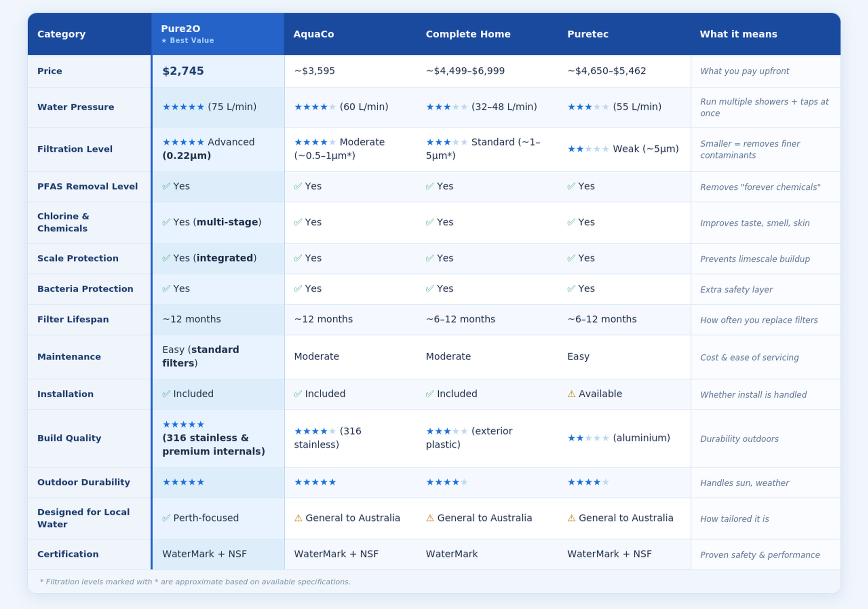868x609 pixels.
Task: Click Pure2O's Water Pressure five-star rating
Action: click(x=183, y=107)
